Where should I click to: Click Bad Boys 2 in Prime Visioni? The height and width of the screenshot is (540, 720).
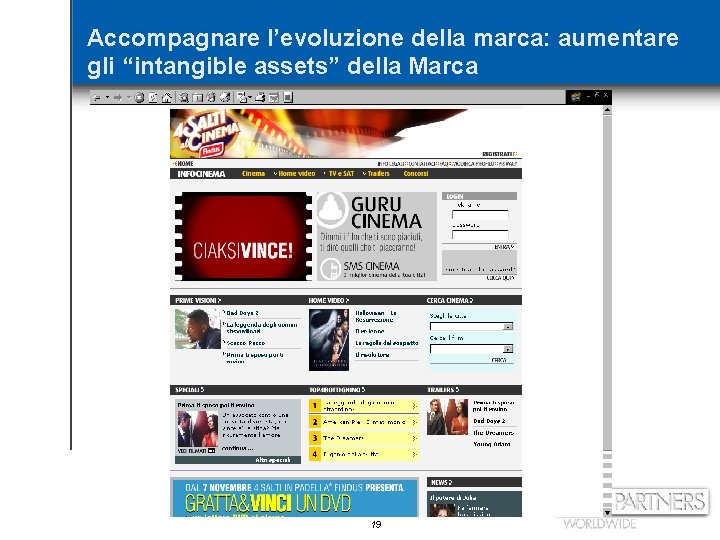tap(242, 313)
